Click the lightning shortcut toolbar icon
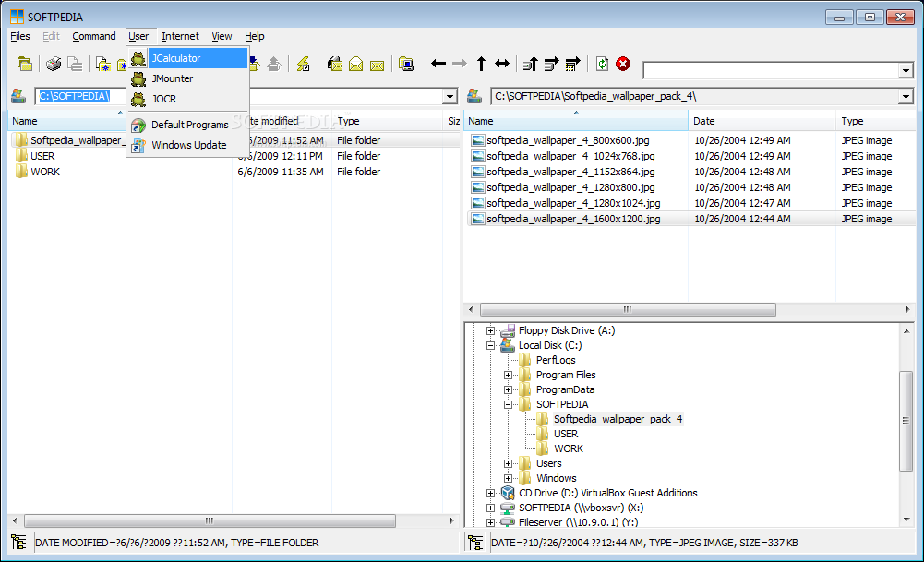Image resolution: width=924 pixels, height=562 pixels. point(304,64)
